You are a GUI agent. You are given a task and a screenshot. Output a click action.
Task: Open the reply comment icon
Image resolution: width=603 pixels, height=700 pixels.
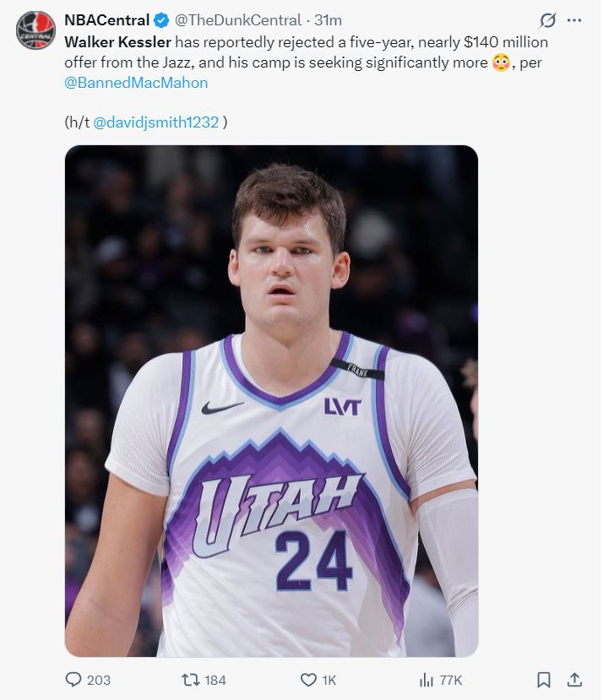(73, 680)
